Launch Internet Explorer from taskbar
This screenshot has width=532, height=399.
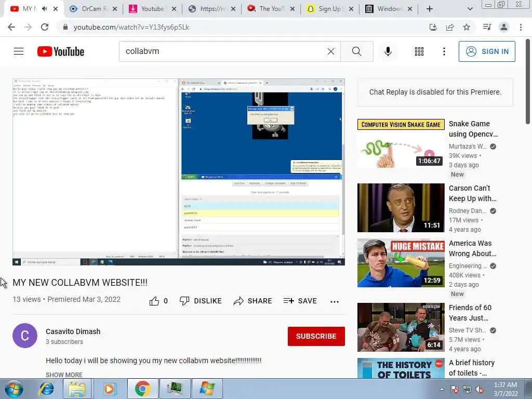[x=46, y=389]
